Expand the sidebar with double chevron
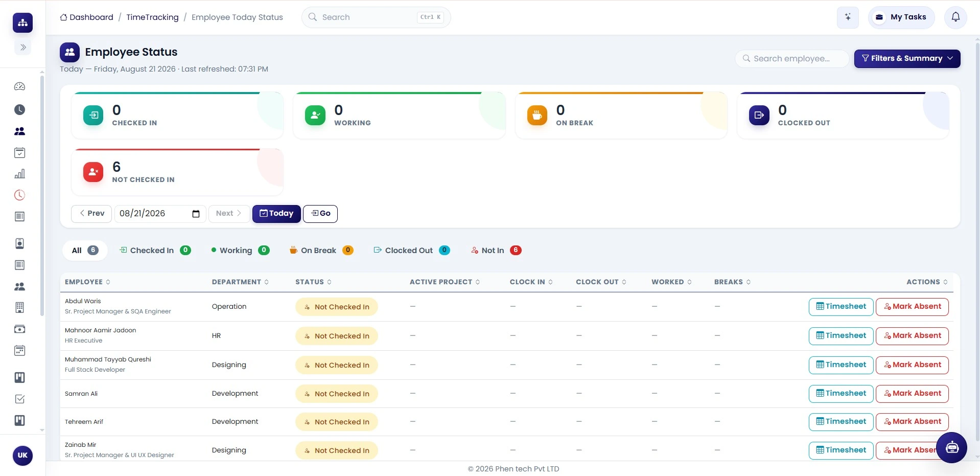The width and height of the screenshot is (980, 476). click(23, 48)
